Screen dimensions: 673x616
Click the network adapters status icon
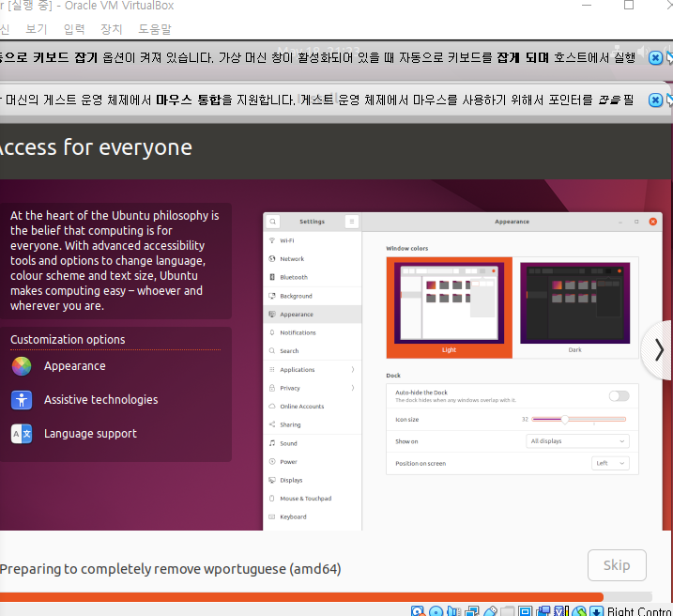tap(472, 611)
